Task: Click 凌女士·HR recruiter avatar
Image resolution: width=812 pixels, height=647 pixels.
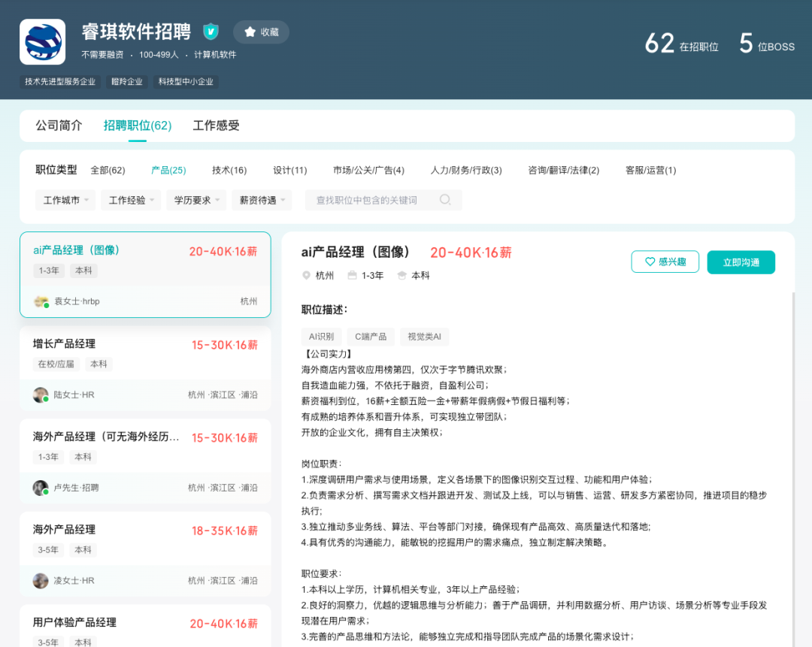Action: pyautogui.click(x=41, y=581)
